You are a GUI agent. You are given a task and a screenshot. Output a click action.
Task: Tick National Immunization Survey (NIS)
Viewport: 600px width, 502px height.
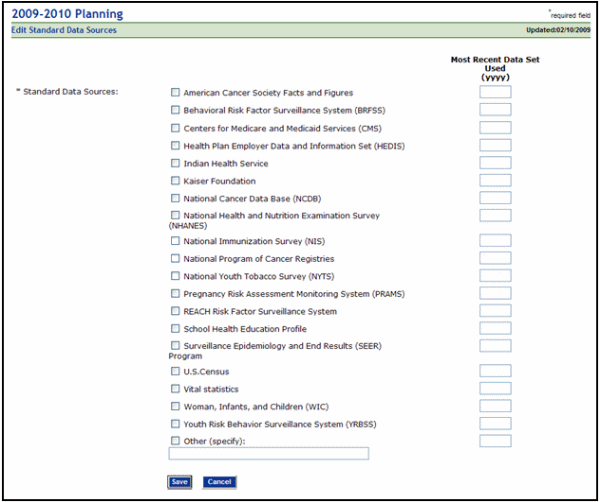click(175, 241)
